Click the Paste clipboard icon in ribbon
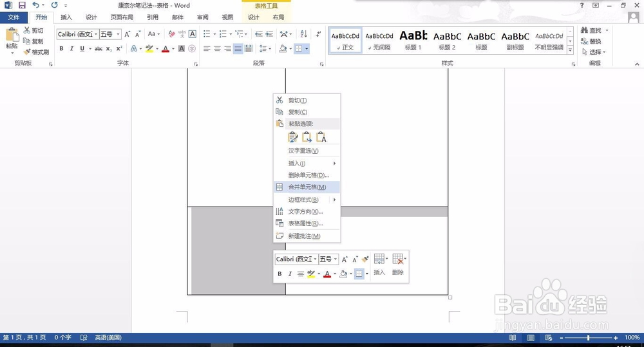The height and width of the screenshot is (347, 644). pyautogui.click(x=12, y=35)
